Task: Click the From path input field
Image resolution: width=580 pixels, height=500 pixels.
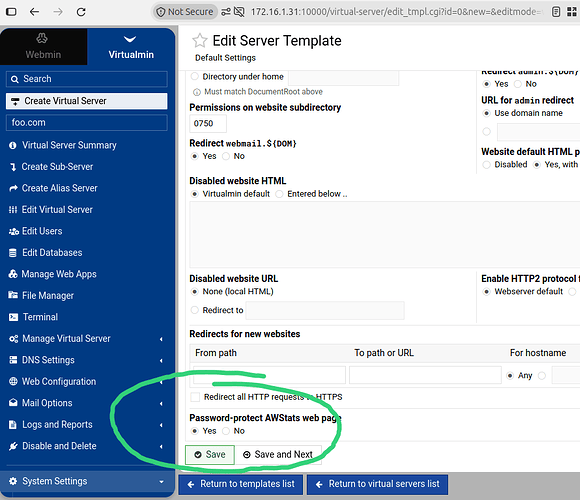Action: 269,375
